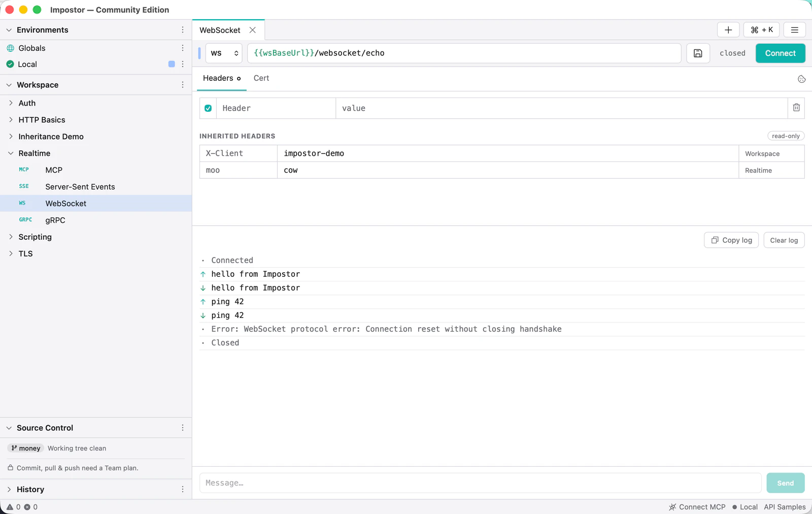Focus the Message input field
Image resolution: width=812 pixels, height=514 pixels.
(x=480, y=483)
